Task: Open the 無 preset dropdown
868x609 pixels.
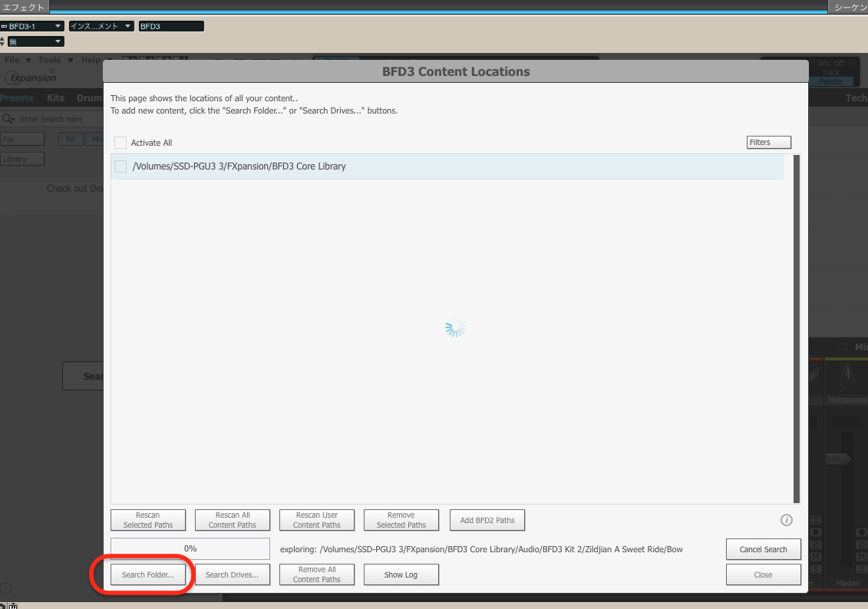Action: point(35,41)
